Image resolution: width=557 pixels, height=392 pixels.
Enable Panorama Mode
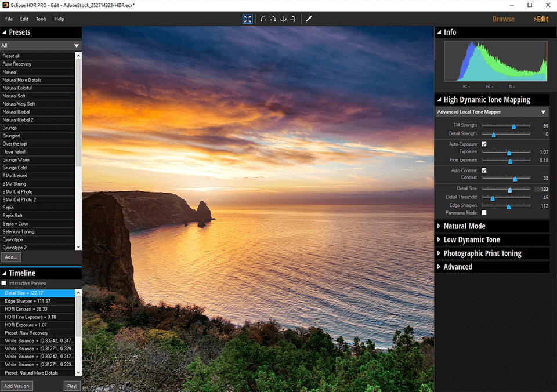click(484, 212)
